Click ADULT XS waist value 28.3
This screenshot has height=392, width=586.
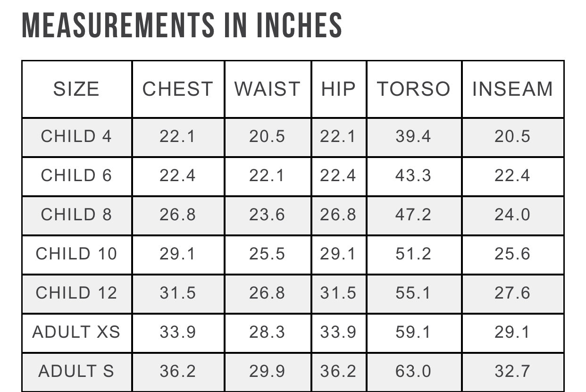pyautogui.click(x=267, y=332)
